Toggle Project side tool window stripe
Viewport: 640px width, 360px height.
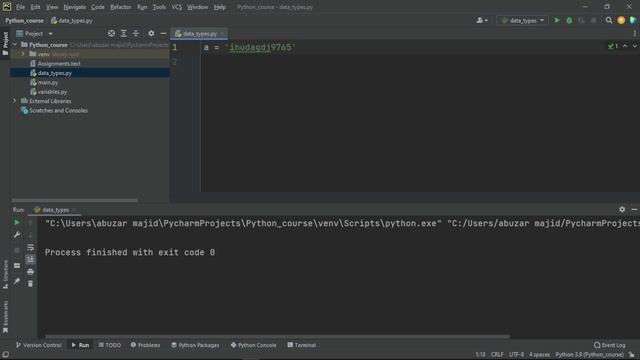(5, 43)
